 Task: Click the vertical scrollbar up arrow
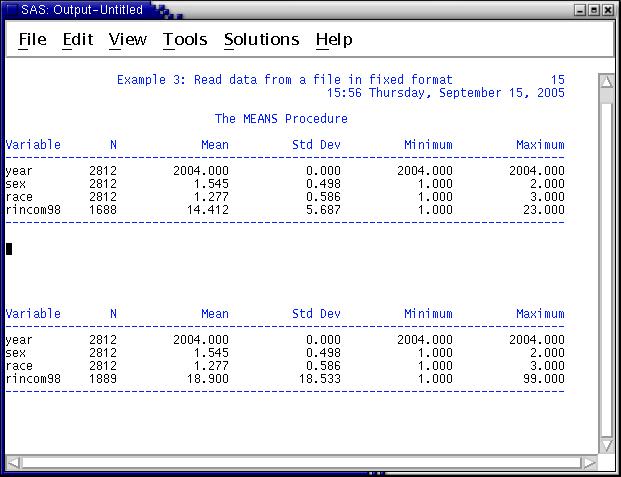click(606, 81)
